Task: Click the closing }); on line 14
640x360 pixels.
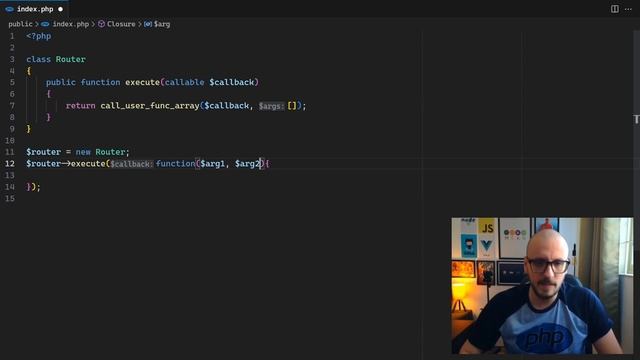Action: (33, 187)
